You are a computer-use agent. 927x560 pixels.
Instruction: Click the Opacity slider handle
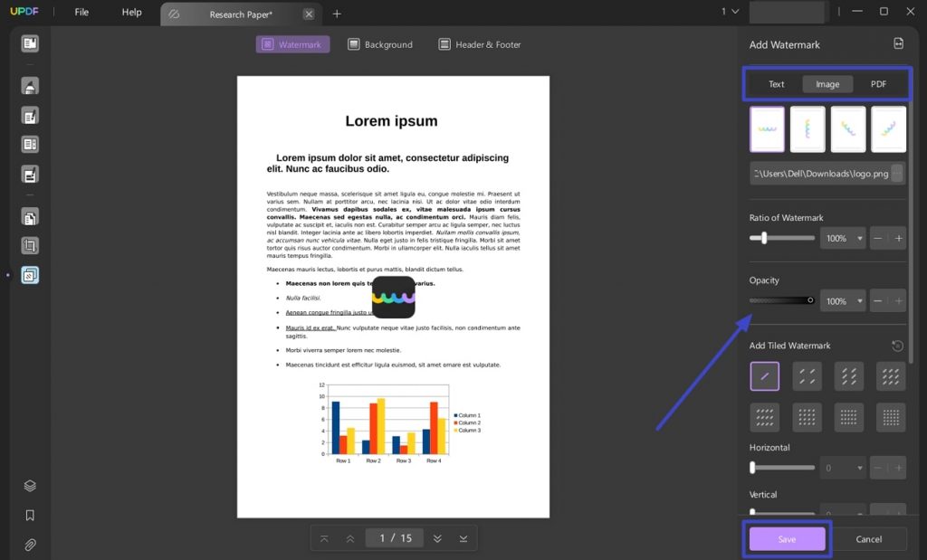tap(809, 299)
